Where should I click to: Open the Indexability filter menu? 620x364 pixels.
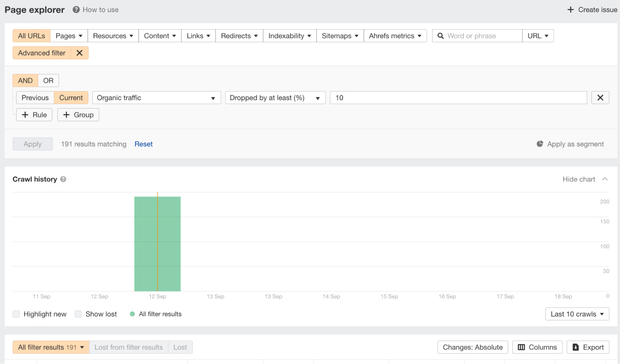289,36
